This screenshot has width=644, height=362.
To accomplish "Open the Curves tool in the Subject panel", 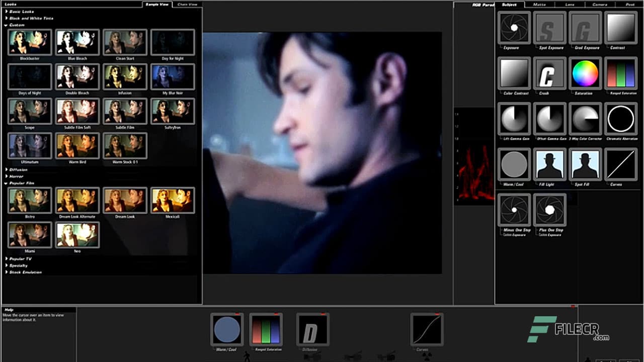I will point(621,163).
